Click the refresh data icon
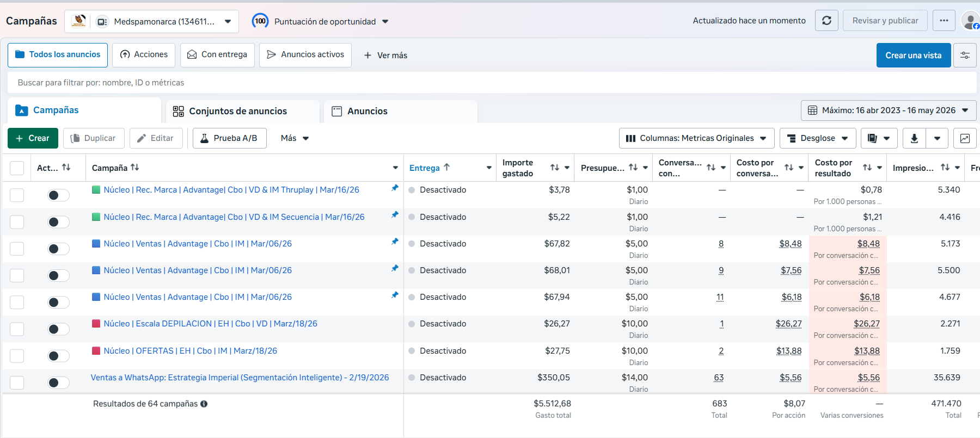Viewport: 980px width, 438px height. [x=826, y=21]
